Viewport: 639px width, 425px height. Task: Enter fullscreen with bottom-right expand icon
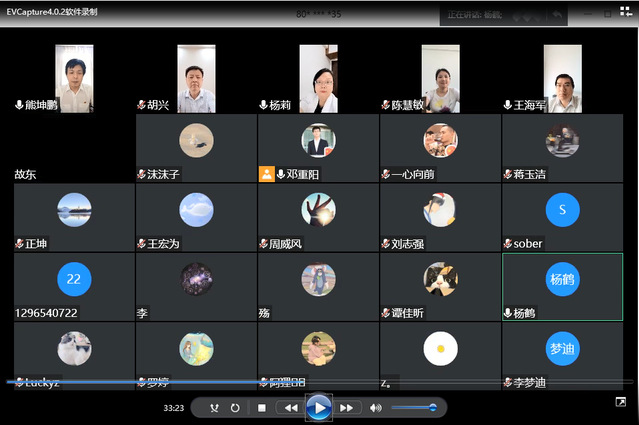[x=621, y=402]
